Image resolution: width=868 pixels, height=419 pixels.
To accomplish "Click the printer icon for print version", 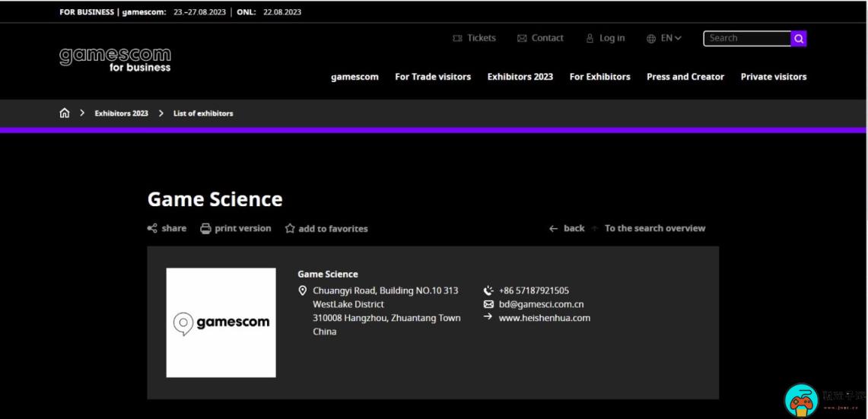I will [x=205, y=228].
